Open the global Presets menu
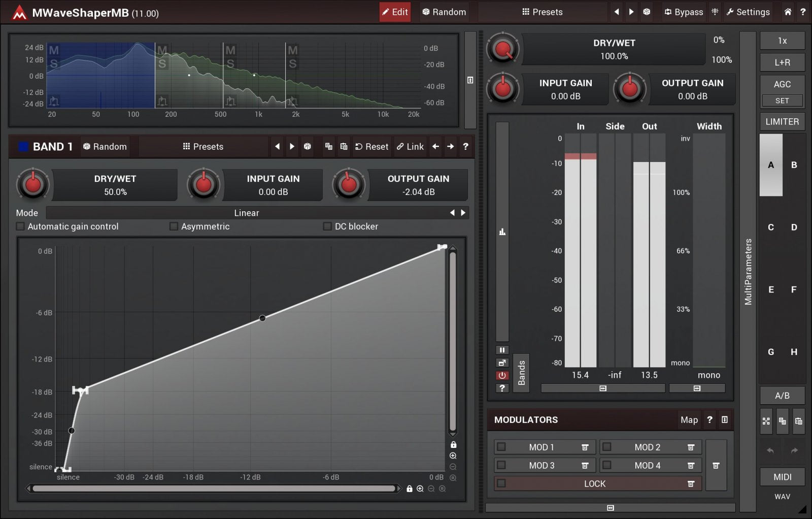 [x=542, y=12]
